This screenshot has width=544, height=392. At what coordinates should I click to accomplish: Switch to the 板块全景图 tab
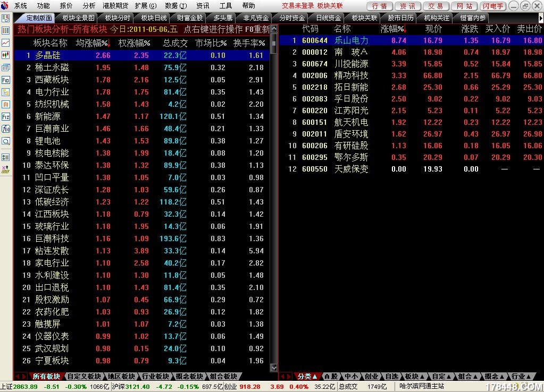point(78,18)
